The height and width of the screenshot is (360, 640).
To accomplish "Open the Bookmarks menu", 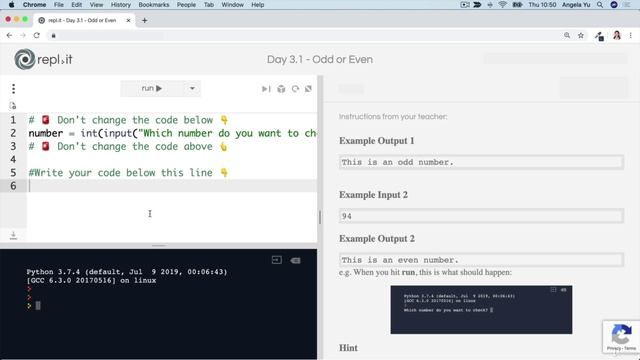I will [154, 5].
